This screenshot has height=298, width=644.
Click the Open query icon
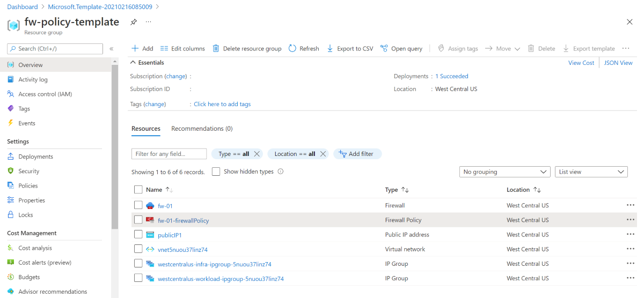(x=384, y=48)
